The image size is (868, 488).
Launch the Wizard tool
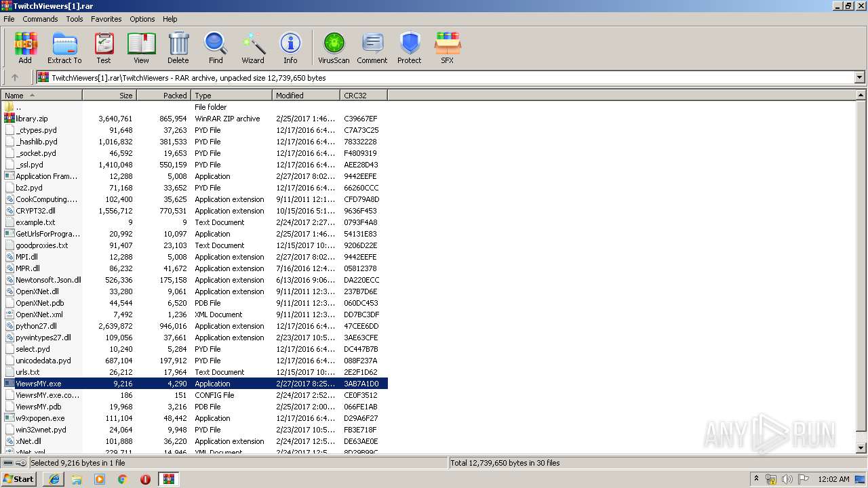tap(253, 48)
